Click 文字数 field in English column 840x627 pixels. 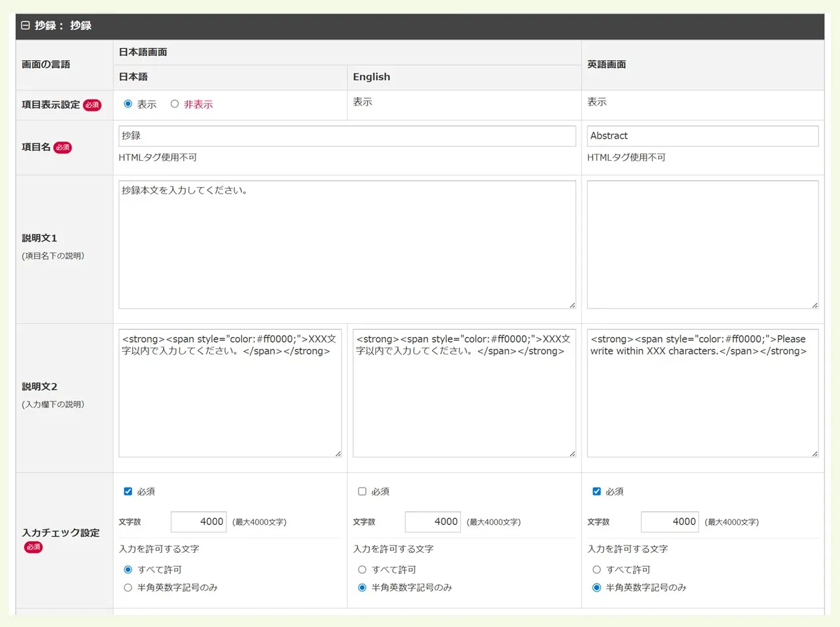tap(432, 521)
